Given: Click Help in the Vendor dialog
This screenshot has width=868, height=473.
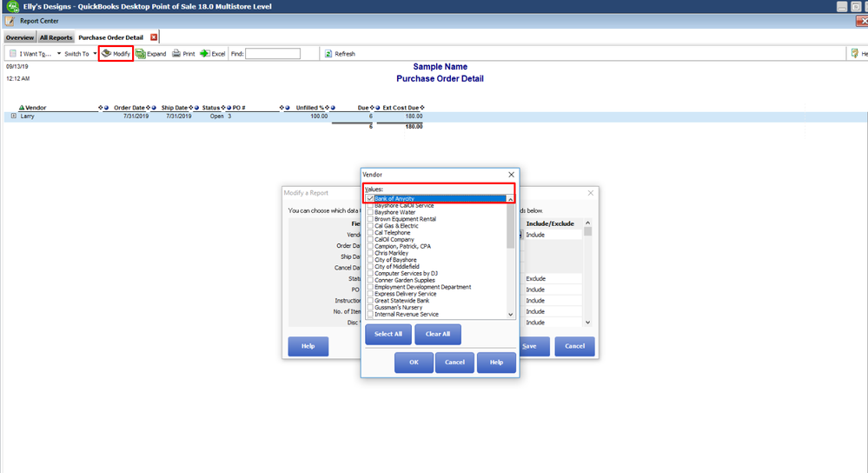Looking at the screenshot, I should (496, 363).
